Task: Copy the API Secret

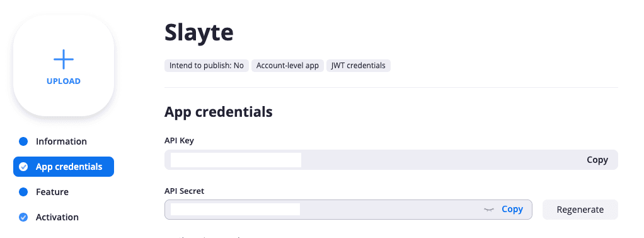Action: [512, 209]
